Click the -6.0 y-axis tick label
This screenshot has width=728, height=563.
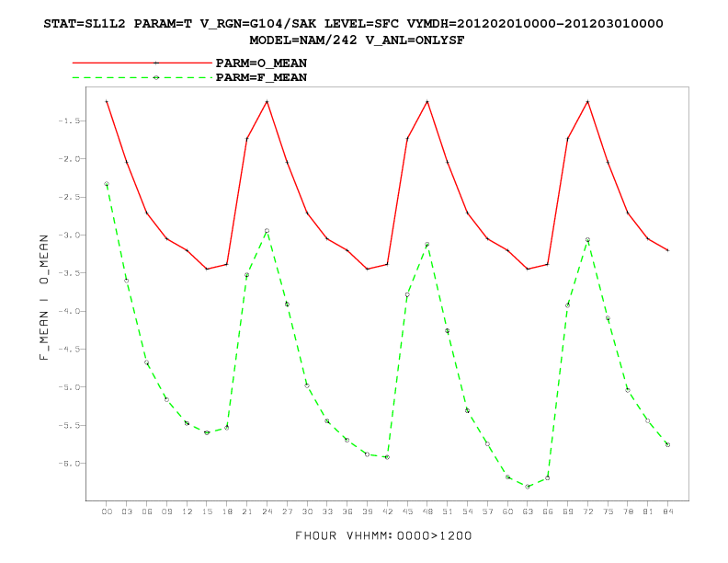69,463
